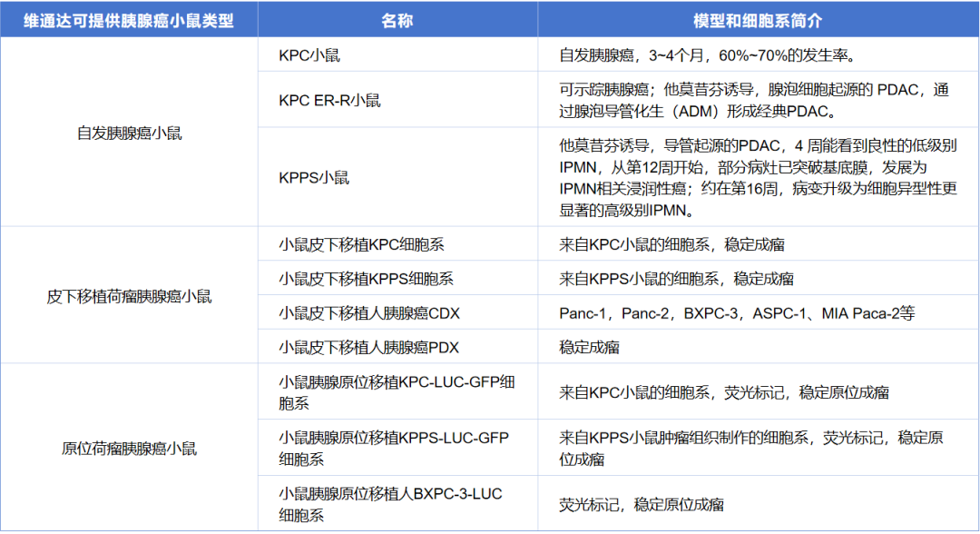Select the 小鼠胰腺原位移植KPC-LUC-GFP细胞系 cell
Screen dimensions: 980x534
pos(397,392)
